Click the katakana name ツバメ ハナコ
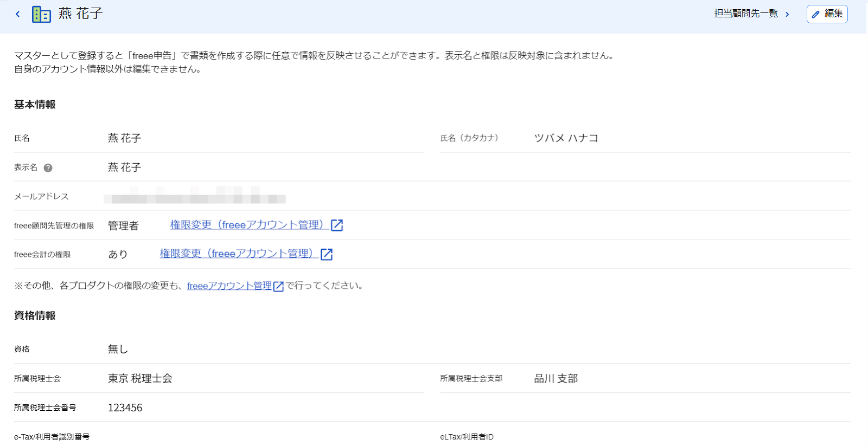Image resolution: width=868 pixels, height=446 pixels. click(566, 138)
